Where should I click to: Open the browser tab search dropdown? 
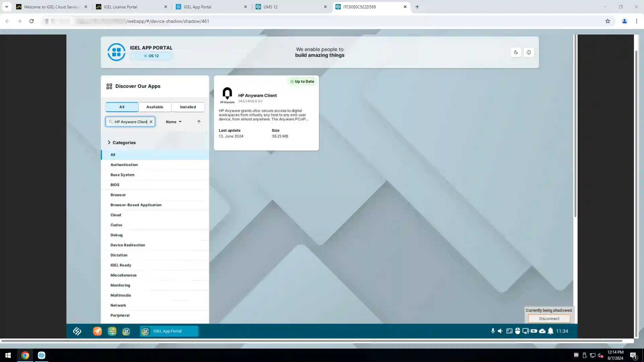6,7
